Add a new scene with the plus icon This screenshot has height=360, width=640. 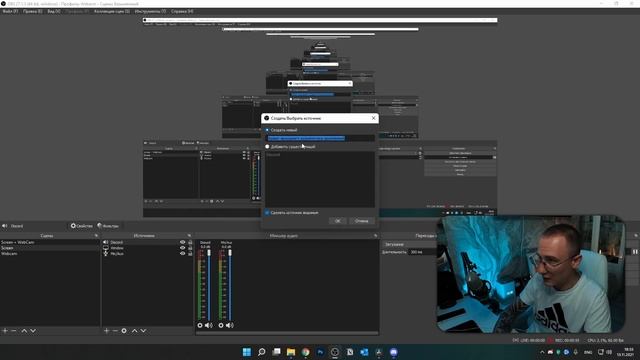pos(5,331)
